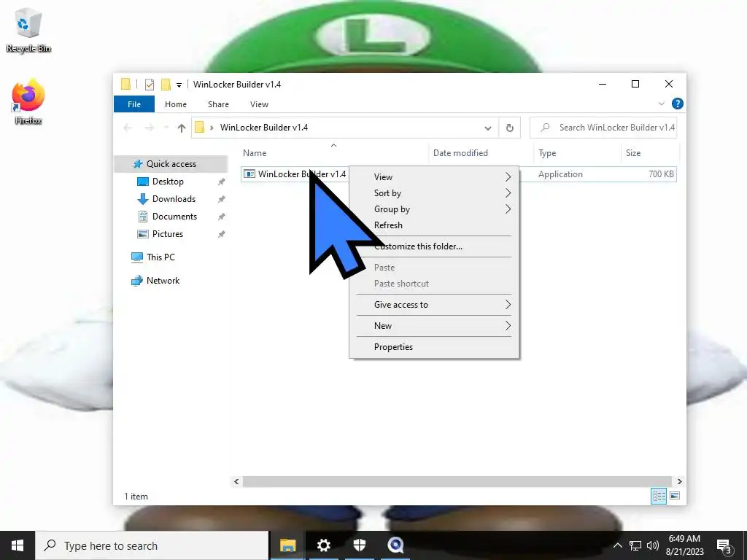Open the New submenu in context menu

point(434,326)
